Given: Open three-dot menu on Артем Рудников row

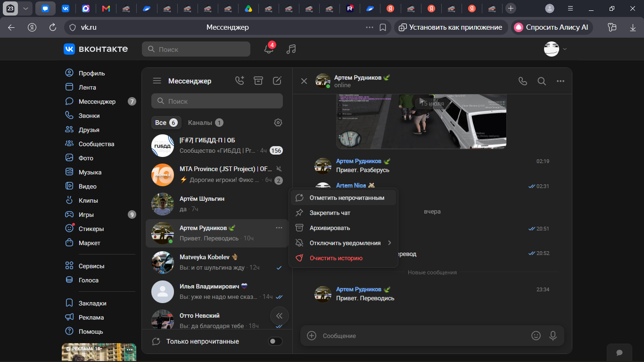Looking at the screenshot, I should click(279, 228).
